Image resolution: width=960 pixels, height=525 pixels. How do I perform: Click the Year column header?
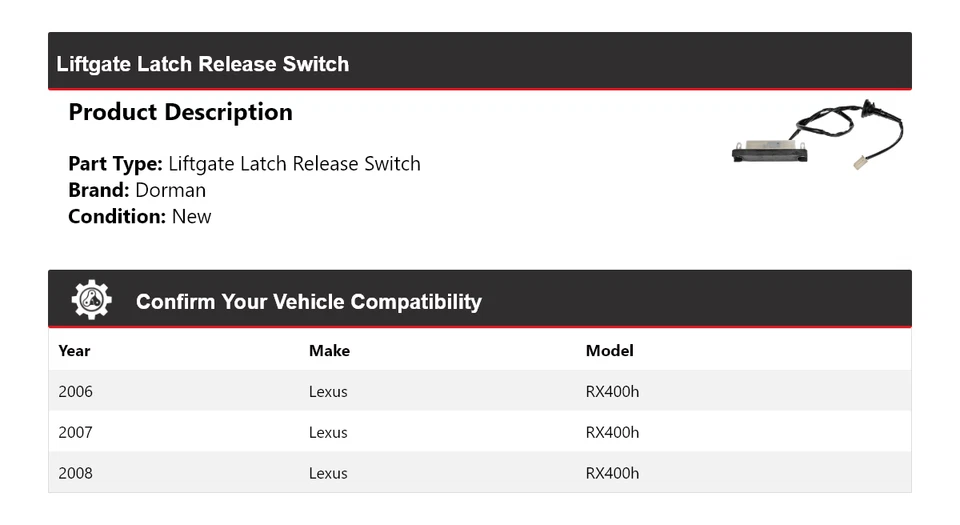[74, 350]
